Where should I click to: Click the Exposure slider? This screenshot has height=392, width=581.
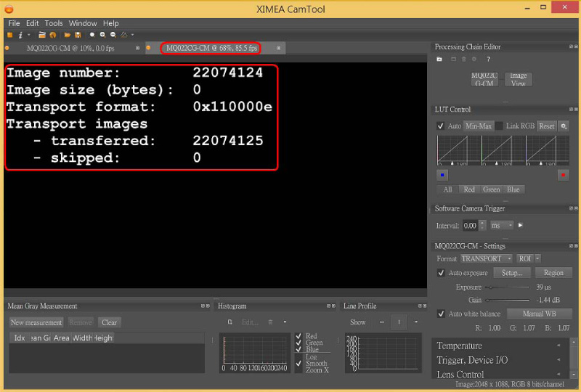tap(508, 287)
